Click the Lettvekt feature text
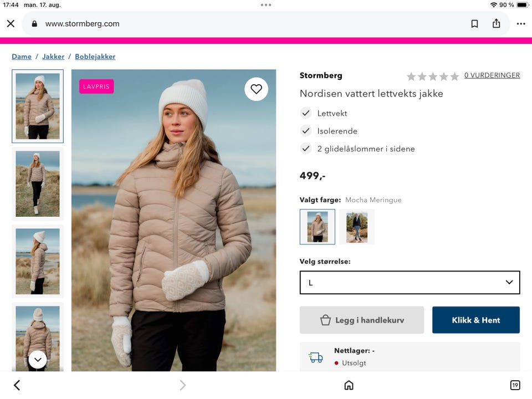 [x=332, y=113]
